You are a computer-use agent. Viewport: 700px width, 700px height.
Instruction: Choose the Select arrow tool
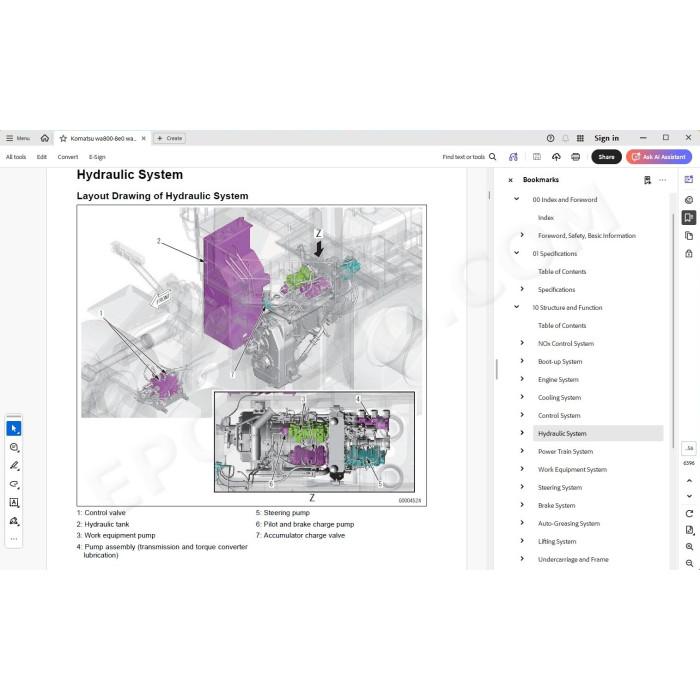pos(14,429)
